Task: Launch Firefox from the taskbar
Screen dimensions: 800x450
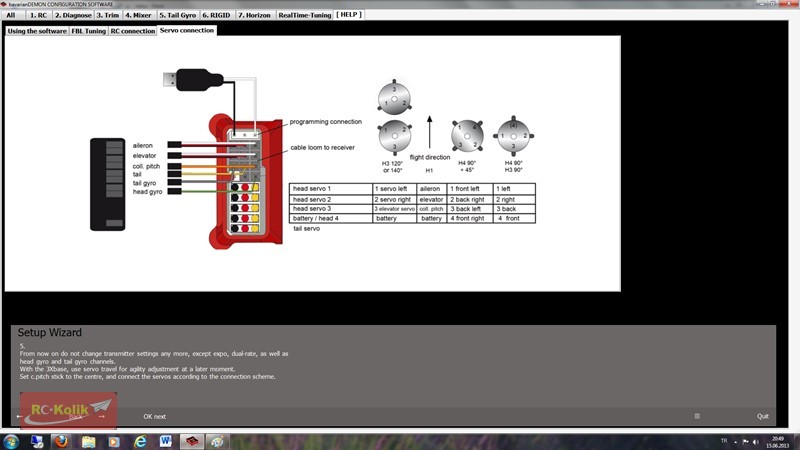Action: click(62, 441)
